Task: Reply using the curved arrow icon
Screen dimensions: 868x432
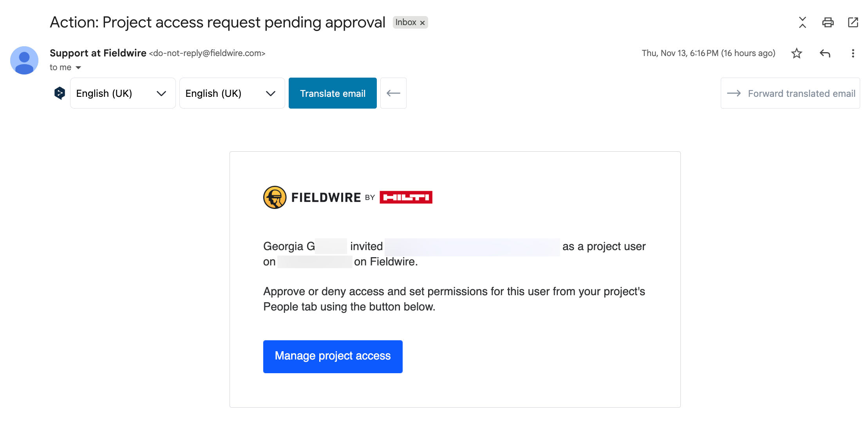Action: [x=825, y=53]
